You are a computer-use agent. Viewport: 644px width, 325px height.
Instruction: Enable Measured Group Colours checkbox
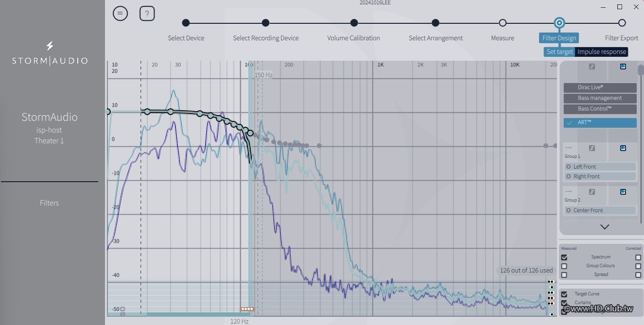point(564,266)
